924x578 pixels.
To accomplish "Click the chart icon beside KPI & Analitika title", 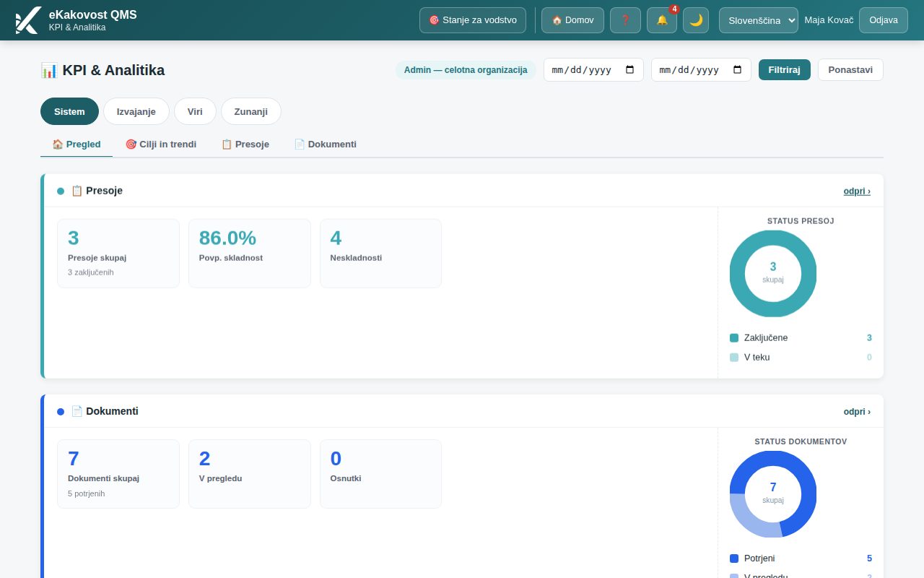I will 49,70.
